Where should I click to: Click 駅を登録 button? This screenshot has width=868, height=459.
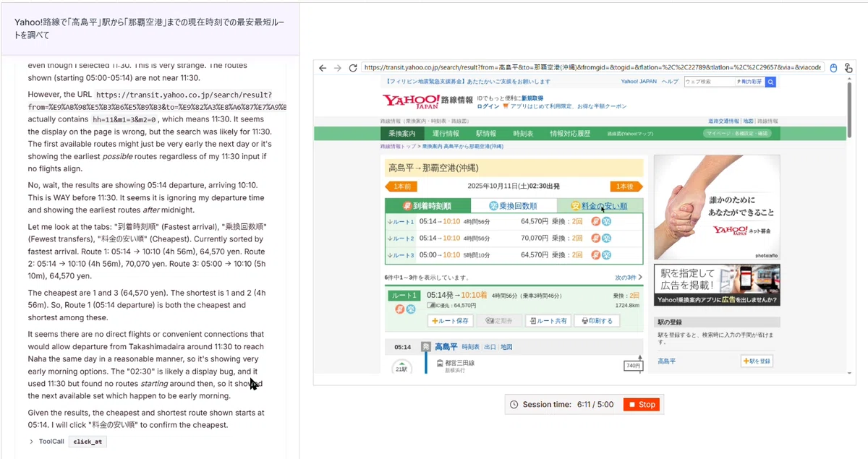tap(757, 361)
